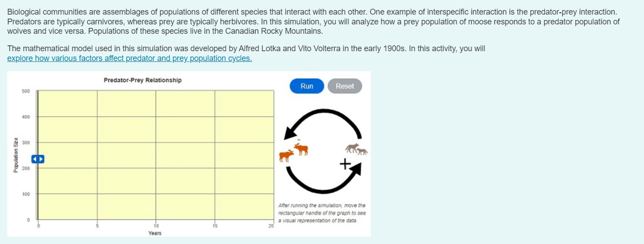Click the 500 population tick label
Screen dimensions: 644x244
click(26, 91)
